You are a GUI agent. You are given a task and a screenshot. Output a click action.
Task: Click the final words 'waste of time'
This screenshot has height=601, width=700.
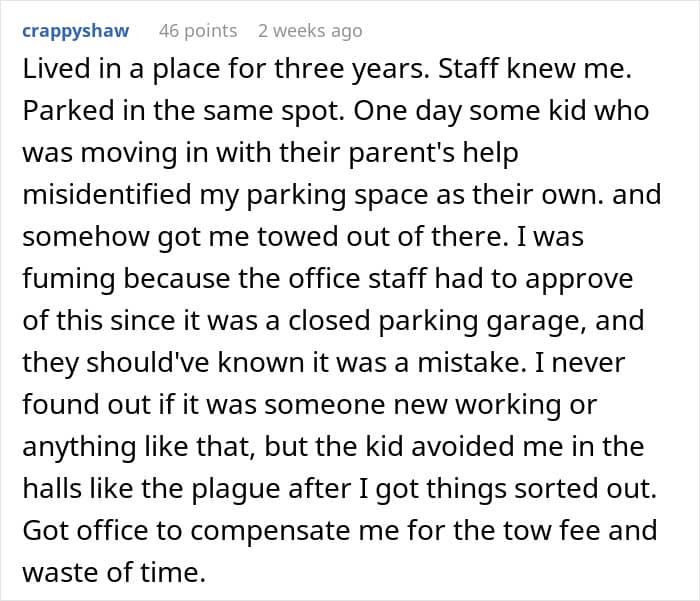[117, 572]
